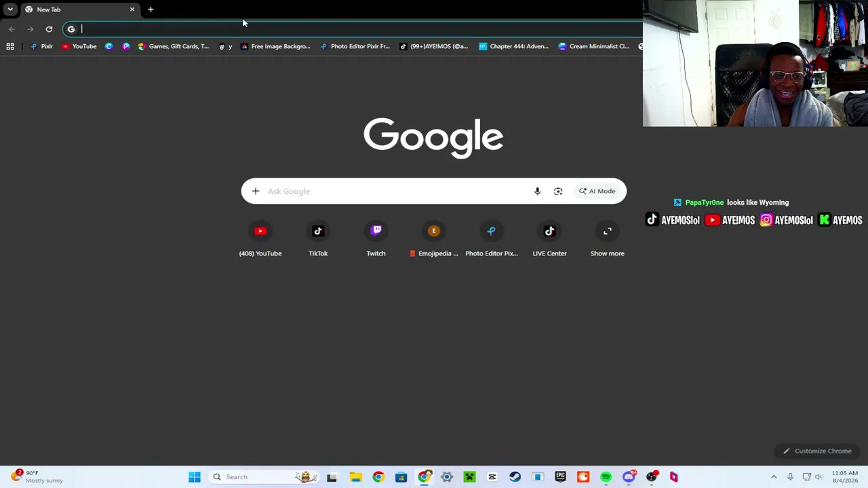Open Steam from the taskbar
868x488 pixels.
515,476
